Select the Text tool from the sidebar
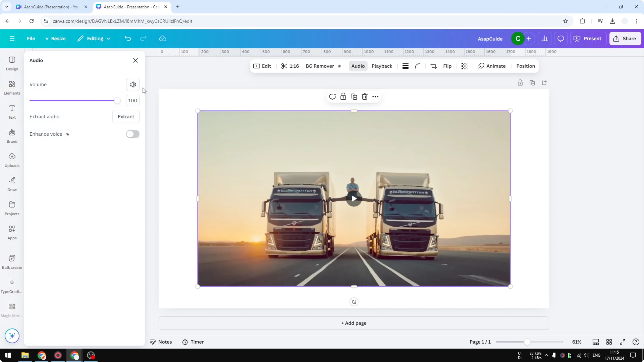 point(12,111)
